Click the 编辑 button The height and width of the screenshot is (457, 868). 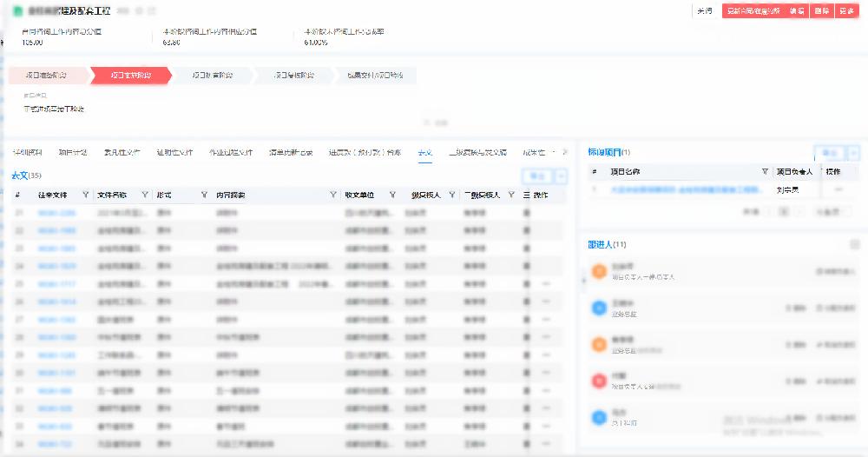(797, 11)
